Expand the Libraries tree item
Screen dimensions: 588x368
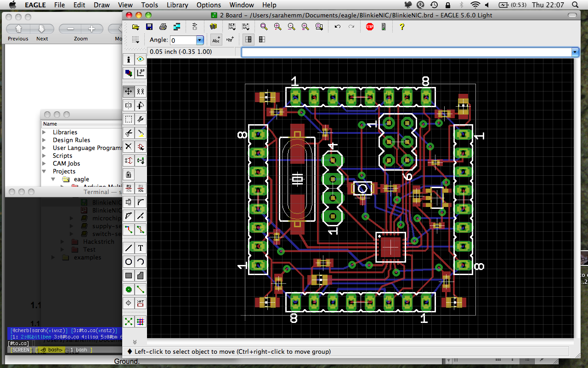45,132
